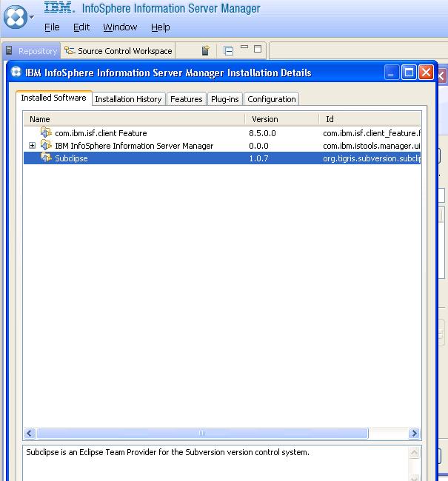
Task: Select the Installed Software tab
Action: pos(54,98)
